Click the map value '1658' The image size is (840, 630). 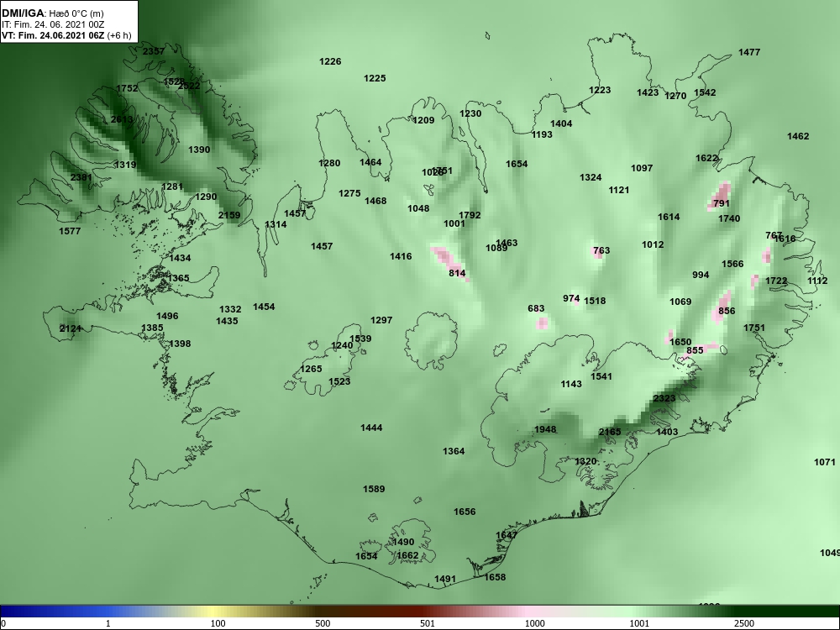(x=495, y=578)
